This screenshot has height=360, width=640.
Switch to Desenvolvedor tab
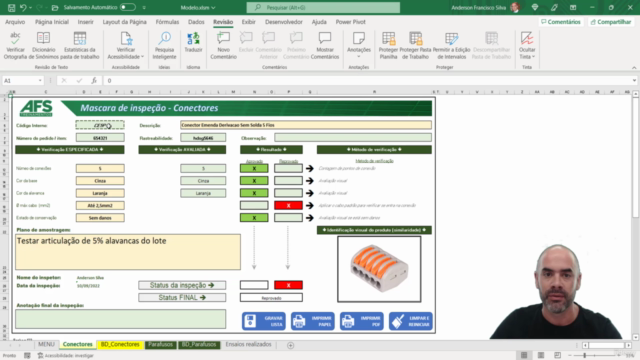point(284,22)
